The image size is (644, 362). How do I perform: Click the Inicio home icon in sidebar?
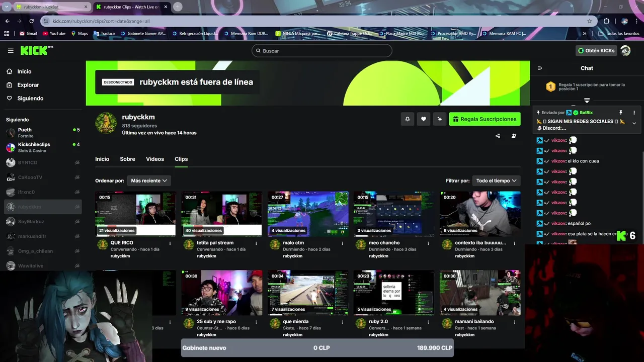click(x=10, y=71)
